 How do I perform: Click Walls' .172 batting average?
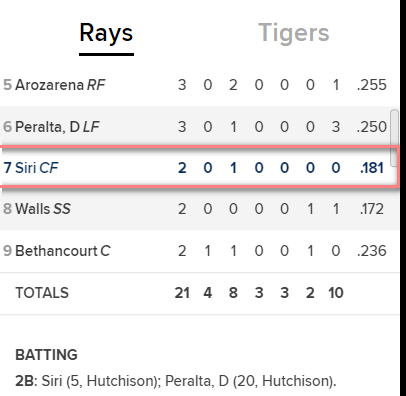click(372, 209)
